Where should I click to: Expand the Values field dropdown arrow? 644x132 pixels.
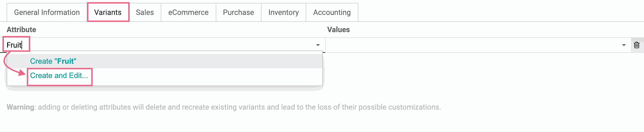click(624, 45)
